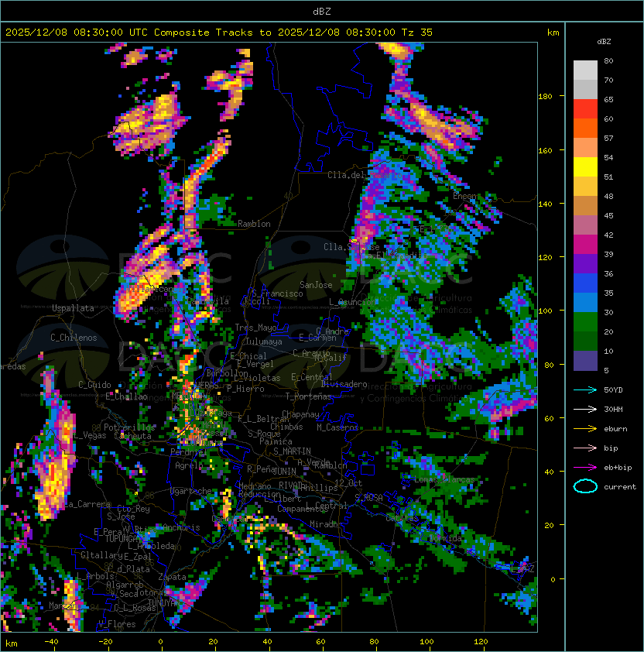The height and width of the screenshot is (652, 644).
Task: Click the 0 km vertical axis tick label
Action: (x=553, y=579)
